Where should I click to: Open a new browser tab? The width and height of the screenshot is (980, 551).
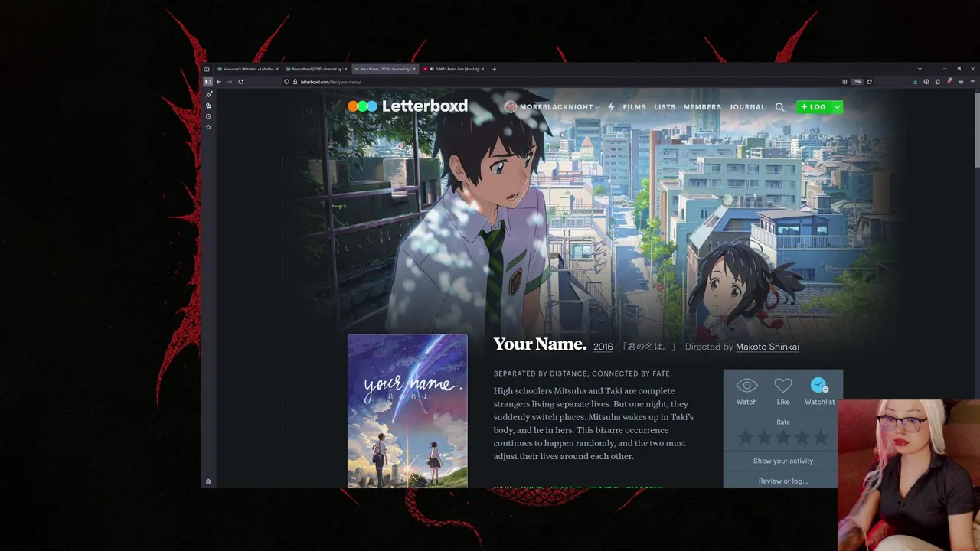point(494,69)
